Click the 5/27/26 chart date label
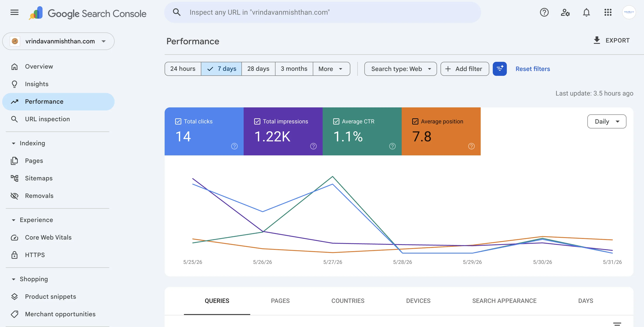Viewport: 644px width, 327px height. (333, 262)
